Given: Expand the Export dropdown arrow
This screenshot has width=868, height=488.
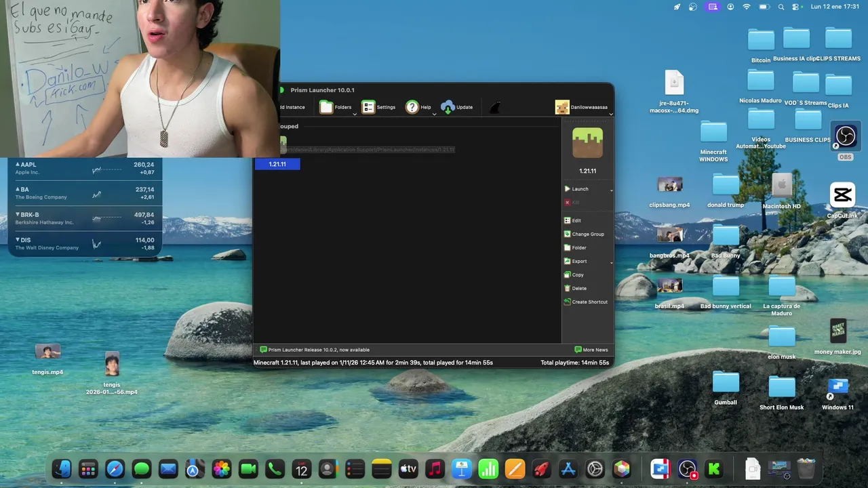Looking at the screenshot, I should [x=611, y=262].
